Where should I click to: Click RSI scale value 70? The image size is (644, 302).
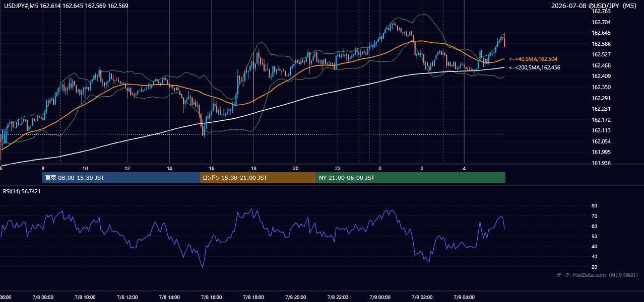point(594,216)
